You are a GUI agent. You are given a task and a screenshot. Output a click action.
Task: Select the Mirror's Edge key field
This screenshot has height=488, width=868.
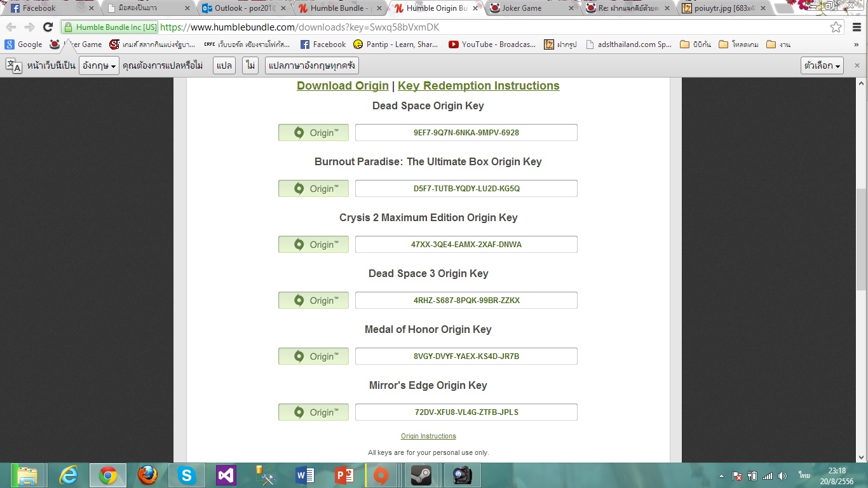(x=466, y=412)
